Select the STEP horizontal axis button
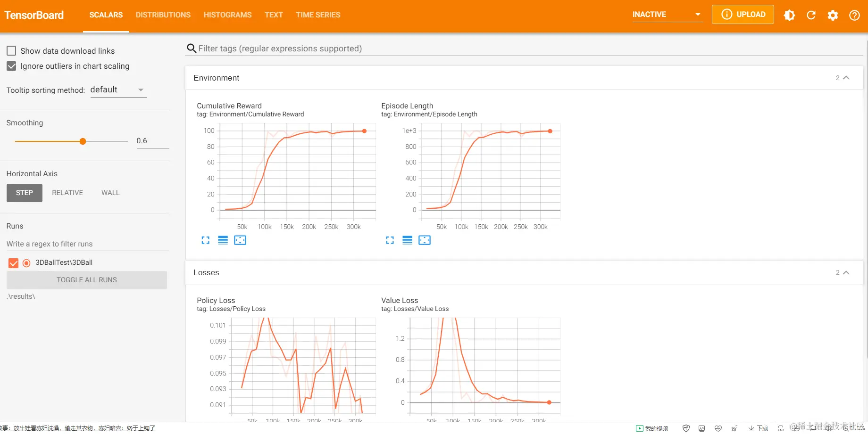 point(25,193)
